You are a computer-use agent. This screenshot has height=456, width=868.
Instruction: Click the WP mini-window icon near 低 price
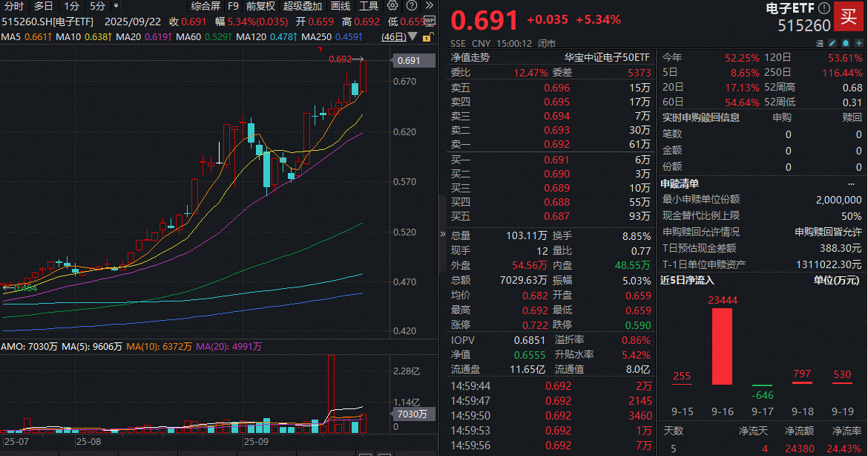[429, 22]
